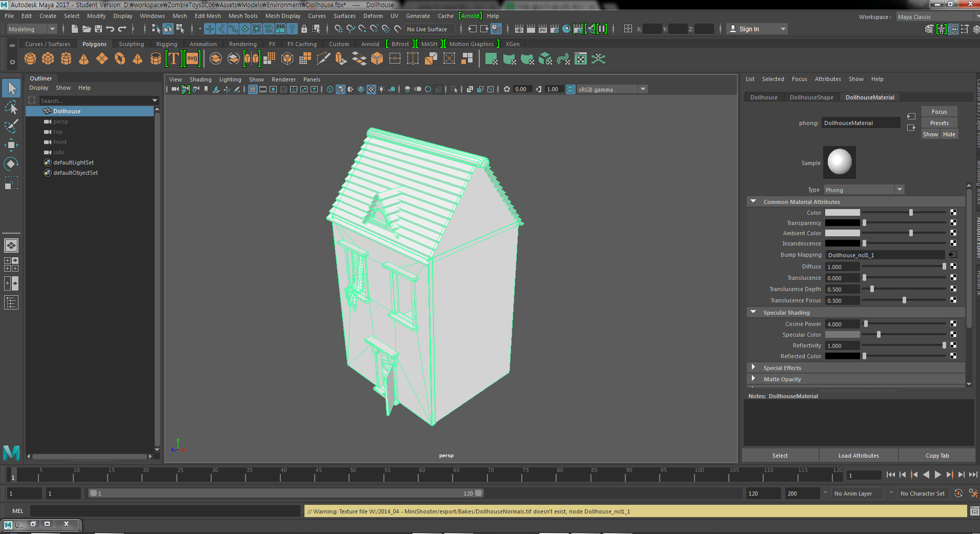Choose the Rotate tool in toolbox
The width and height of the screenshot is (980, 534).
coord(11,164)
